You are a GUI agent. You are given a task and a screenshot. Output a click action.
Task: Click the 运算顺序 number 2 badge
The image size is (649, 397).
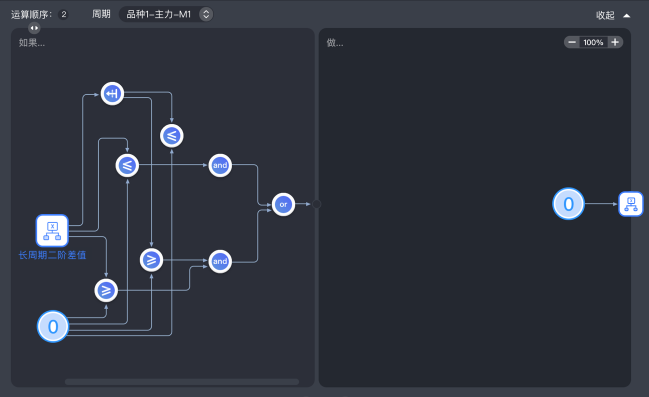pyautogui.click(x=63, y=14)
